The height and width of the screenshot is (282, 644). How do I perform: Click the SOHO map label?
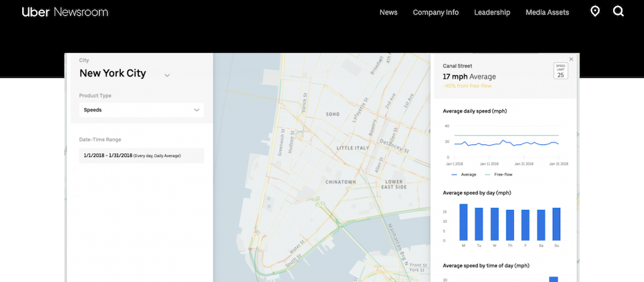pos(333,114)
